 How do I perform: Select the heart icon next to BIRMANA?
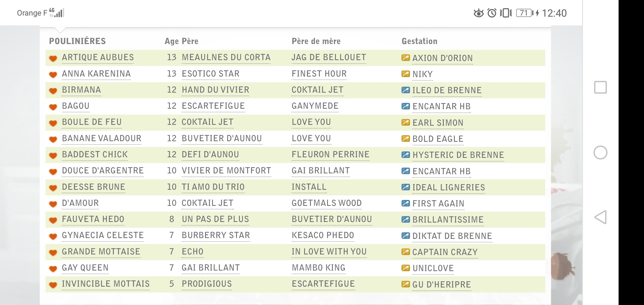click(x=53, y=90)
